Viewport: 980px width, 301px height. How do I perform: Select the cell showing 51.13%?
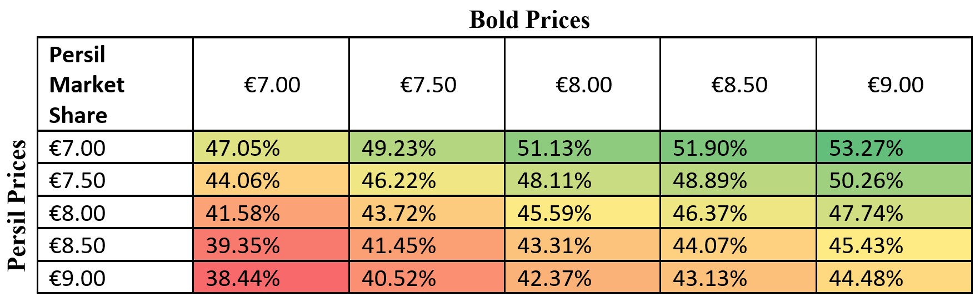583,148
